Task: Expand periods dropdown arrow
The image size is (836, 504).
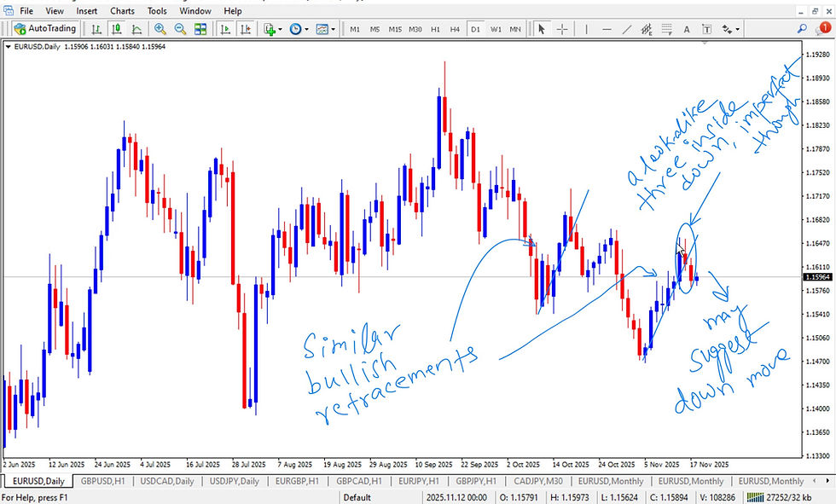Action: 306,29
